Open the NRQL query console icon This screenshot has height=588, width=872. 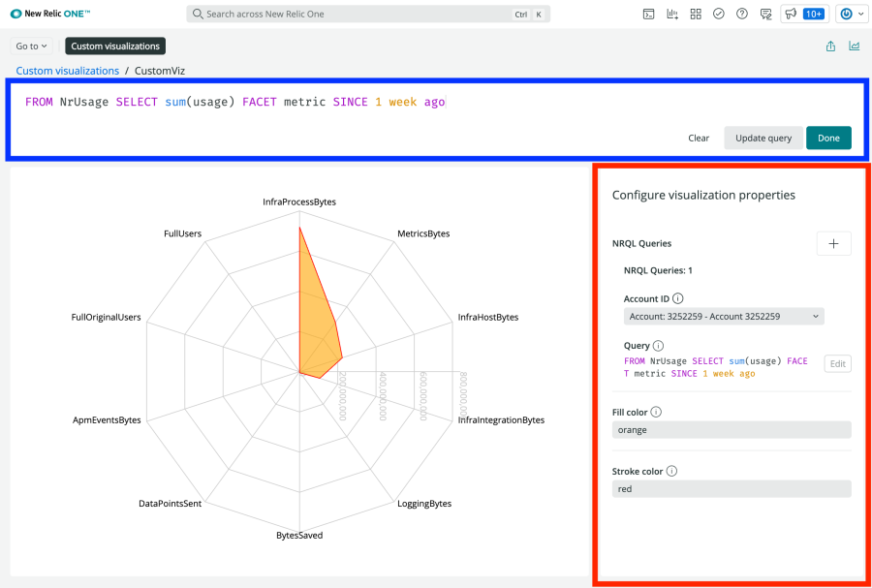[649, 15]
